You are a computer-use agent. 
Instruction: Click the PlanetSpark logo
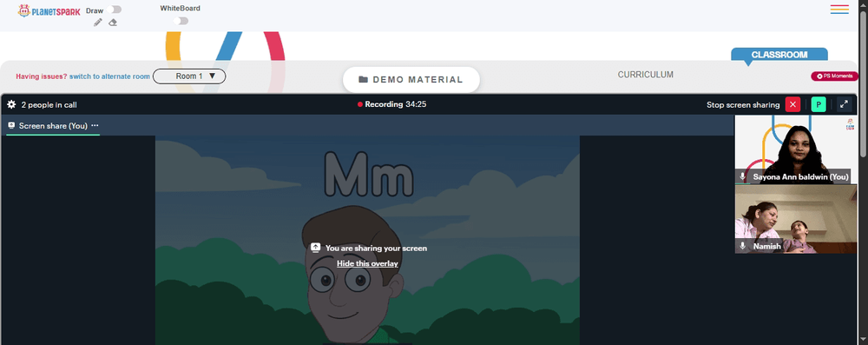pyautogui.click(x=49, y=10)
